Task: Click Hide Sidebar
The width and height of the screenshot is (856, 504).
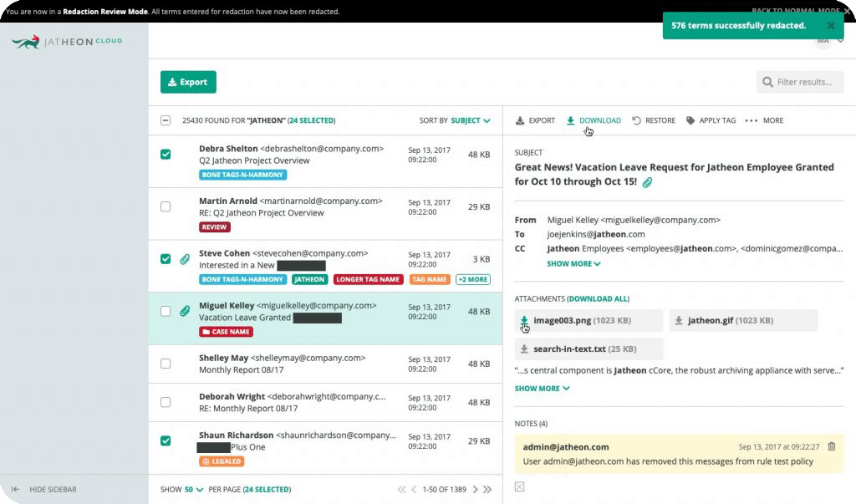Action: 53,490
